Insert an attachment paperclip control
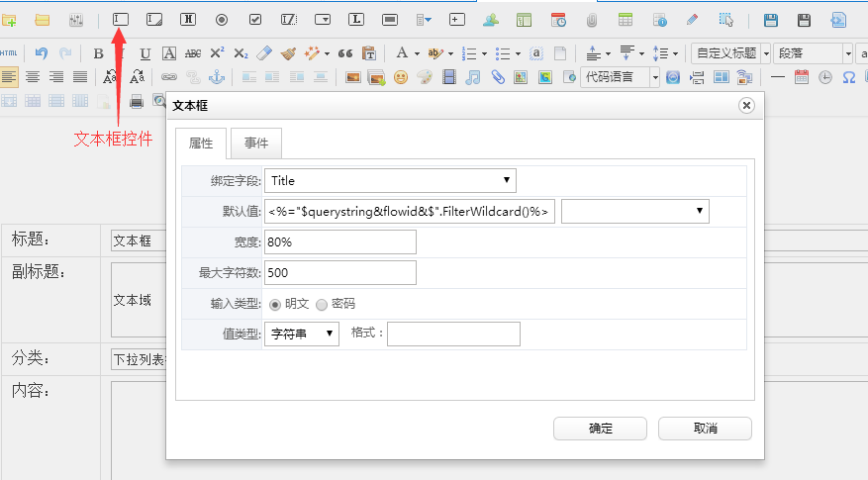868x480 pixels. 592,21
